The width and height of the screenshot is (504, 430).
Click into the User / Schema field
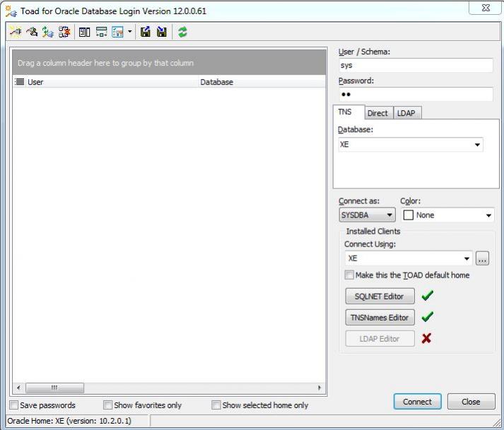416,65
